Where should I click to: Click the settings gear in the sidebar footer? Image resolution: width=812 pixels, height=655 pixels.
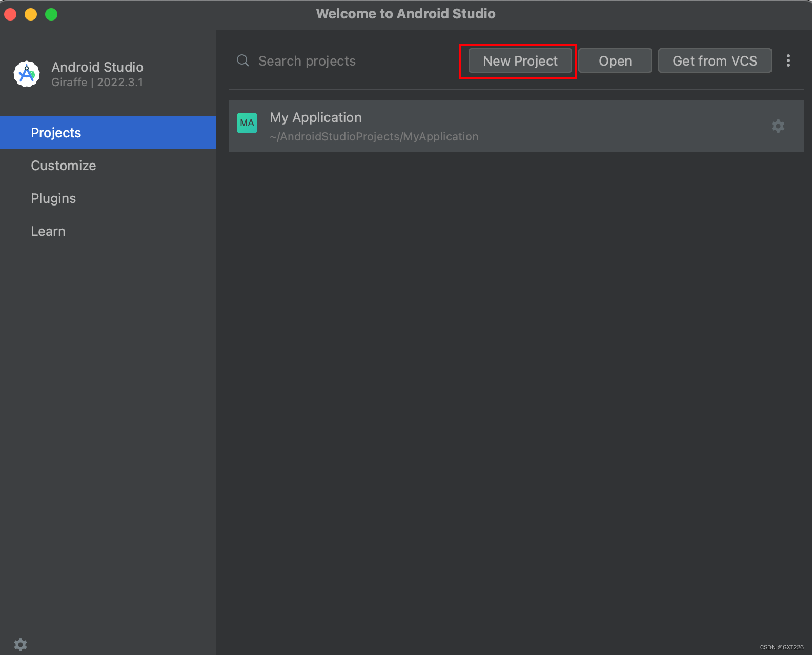[x=21, y=644]
